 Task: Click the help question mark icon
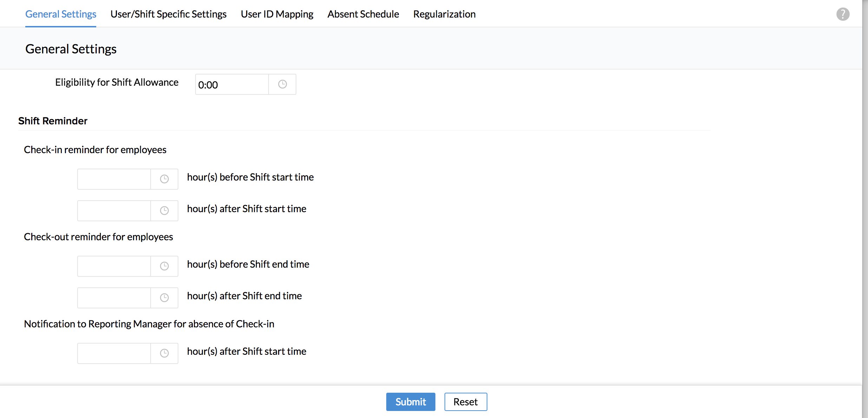pyautogui.click(x=843, y=14)
